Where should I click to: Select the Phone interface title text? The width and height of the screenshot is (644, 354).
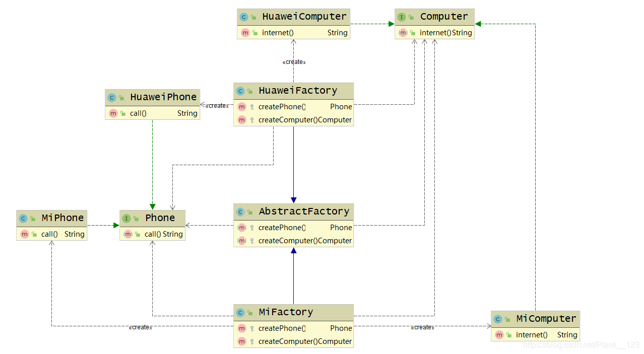[160, 218]
